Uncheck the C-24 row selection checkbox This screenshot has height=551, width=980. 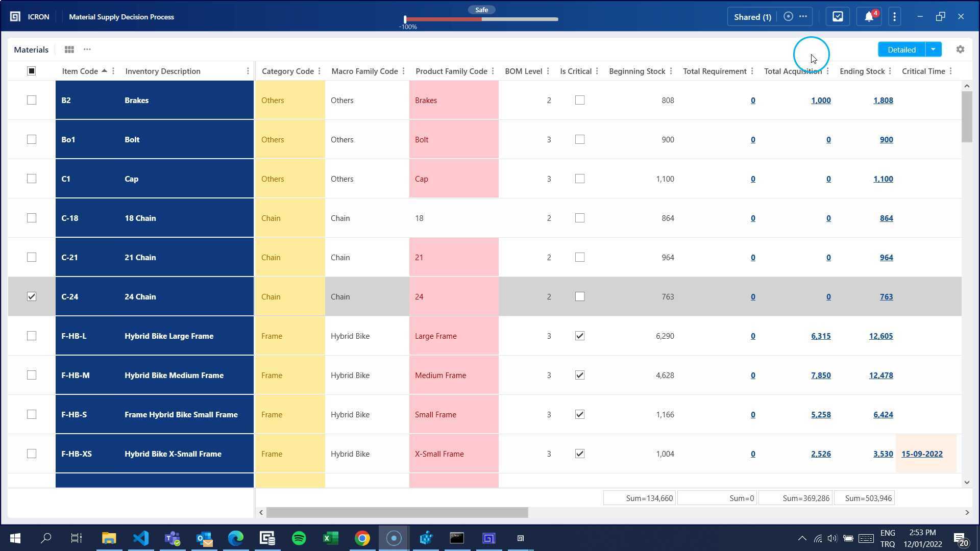click(32, 296)
